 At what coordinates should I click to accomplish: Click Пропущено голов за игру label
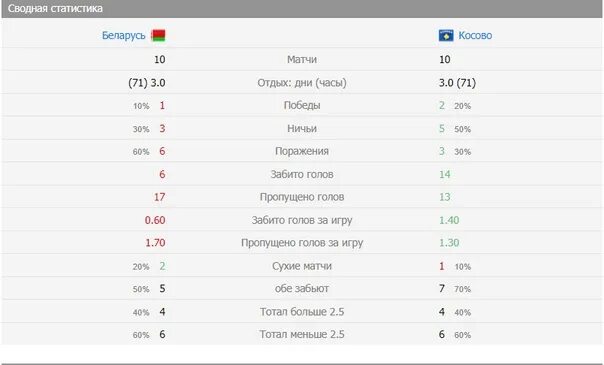coord(302,243)
